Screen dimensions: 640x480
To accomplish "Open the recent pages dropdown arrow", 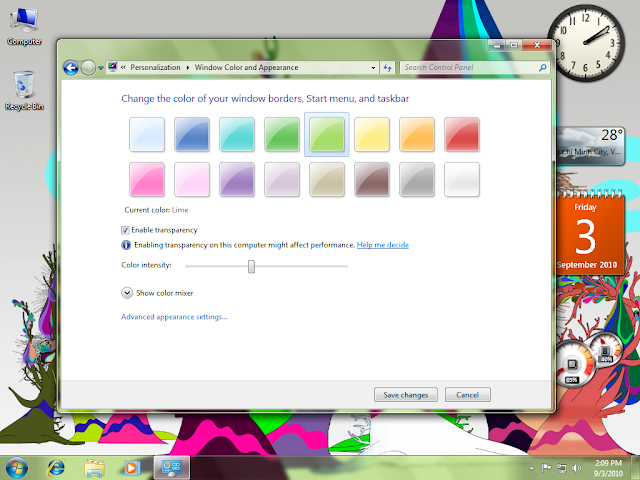I will tap(100, 68).
